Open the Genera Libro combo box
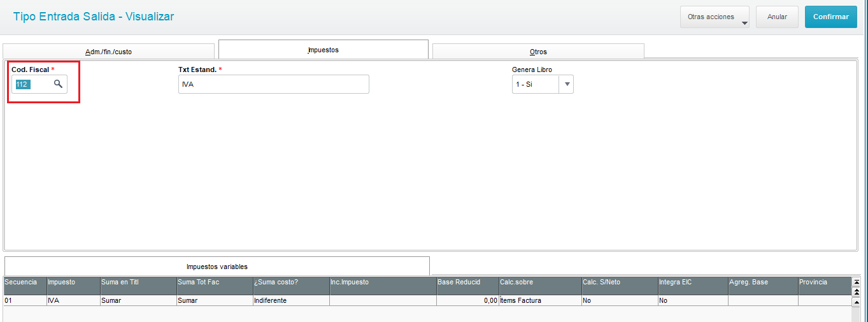 point(543,84)
